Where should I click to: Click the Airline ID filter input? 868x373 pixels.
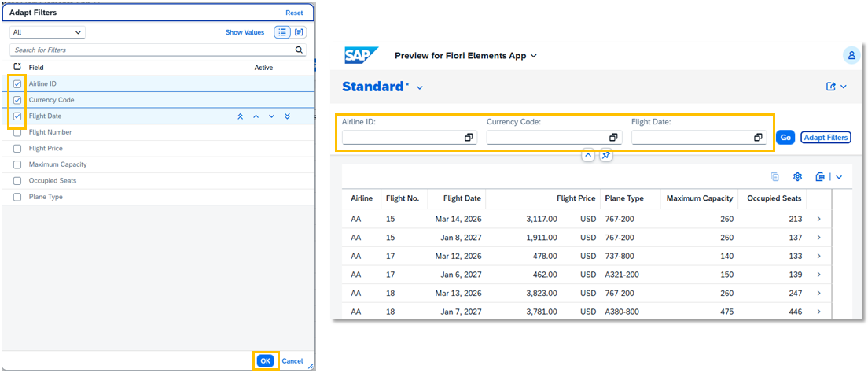click(x=409, y=138)
